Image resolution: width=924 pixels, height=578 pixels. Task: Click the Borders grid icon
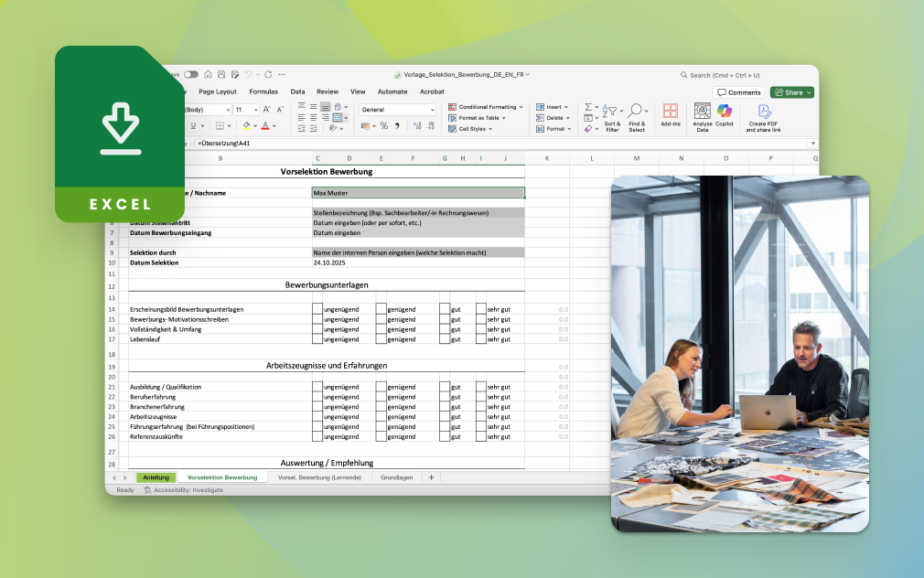220,125
